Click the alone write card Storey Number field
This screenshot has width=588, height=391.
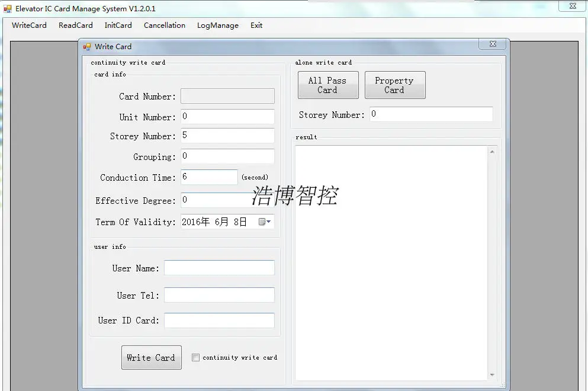coord(431,114)
